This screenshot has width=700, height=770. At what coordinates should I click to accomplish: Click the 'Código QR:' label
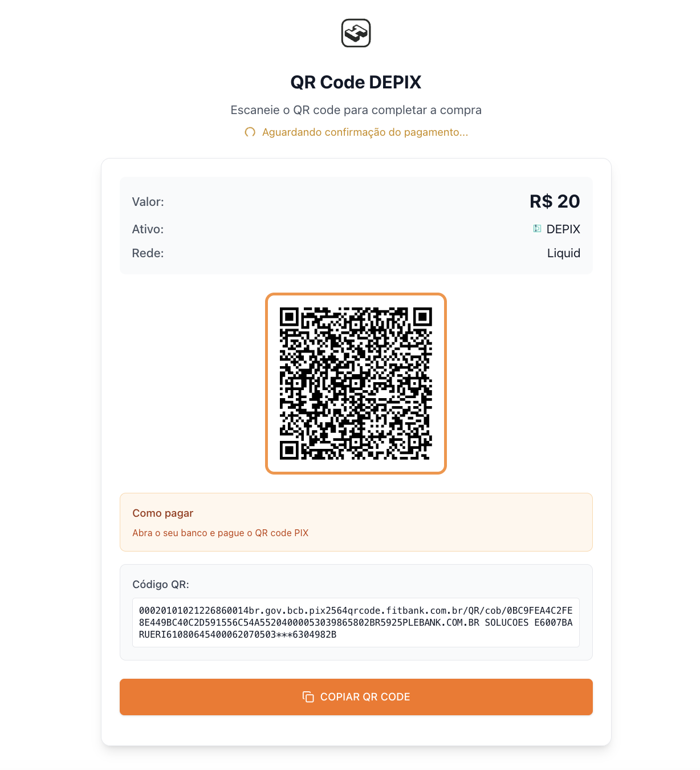[x=161, y=585]
